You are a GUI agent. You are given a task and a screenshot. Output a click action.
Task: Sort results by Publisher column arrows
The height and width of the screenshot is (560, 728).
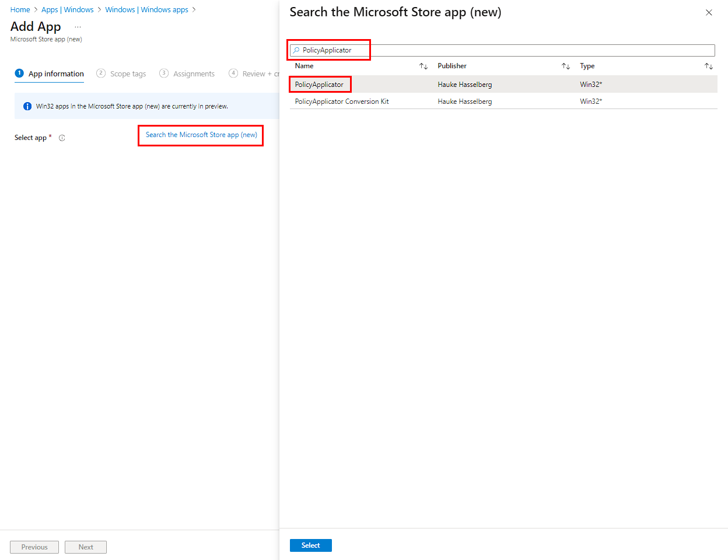(x=566, y=66)
